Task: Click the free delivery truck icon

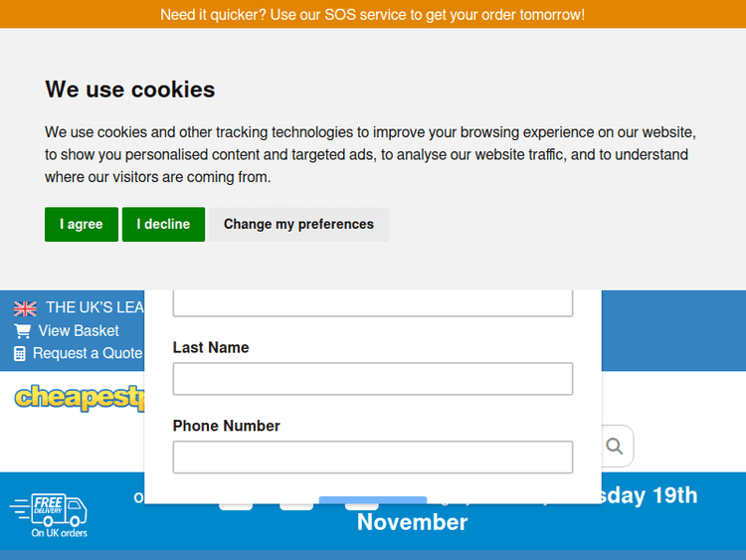Action: pos(50,510)
